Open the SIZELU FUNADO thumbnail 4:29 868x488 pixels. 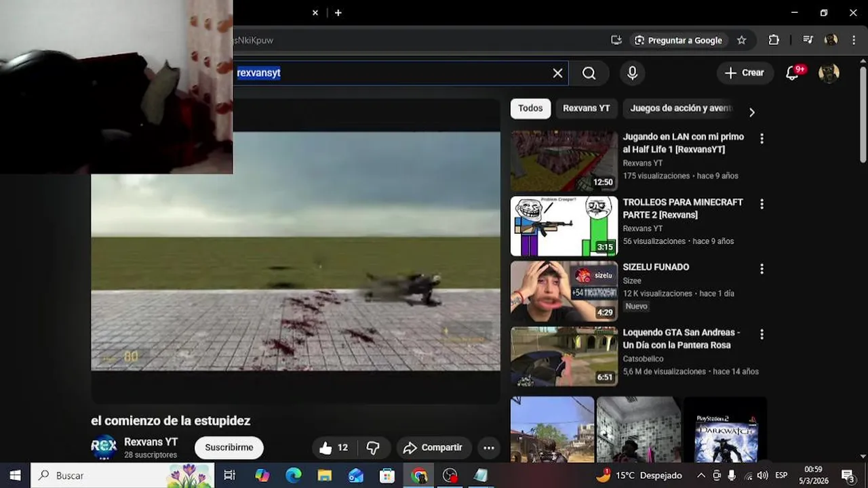tap(564, 291)
